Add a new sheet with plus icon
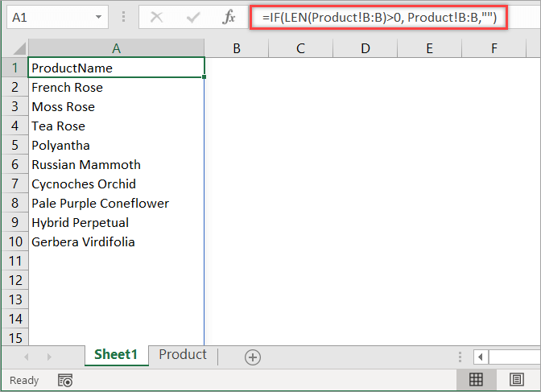This screenshot has width=541, height=392. pyautogui.click(x=253, y=357)
